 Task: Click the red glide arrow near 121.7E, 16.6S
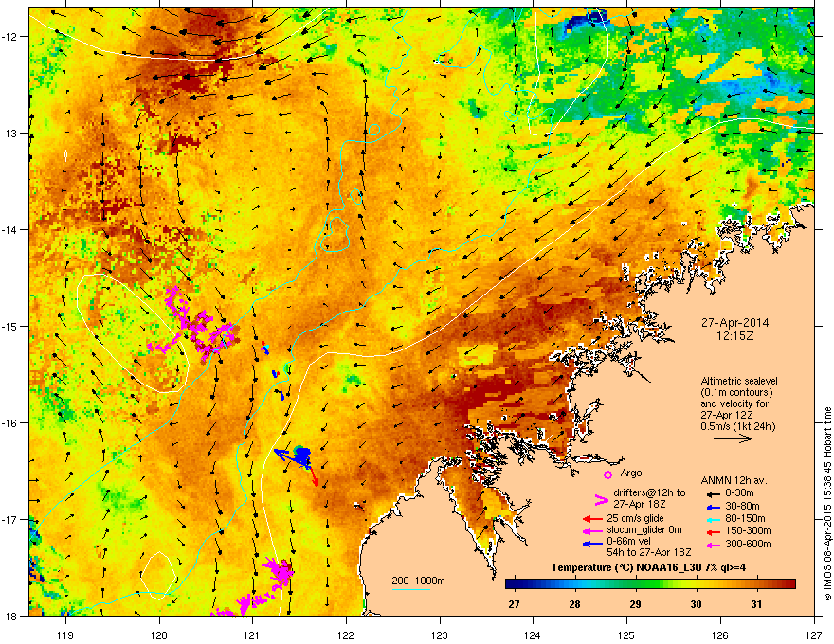click(314, 475)
